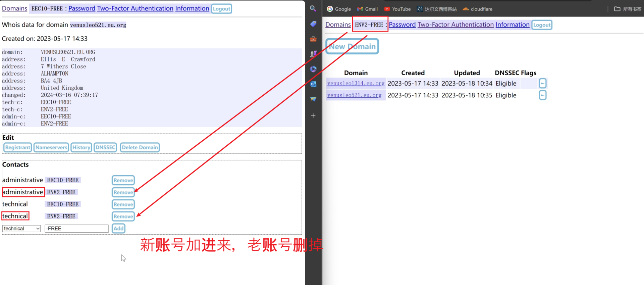The height and width of the screenshot is (285, 644).
Task: Open the sidebar chess pieces games icon
Action: click(x=313, y=54)
